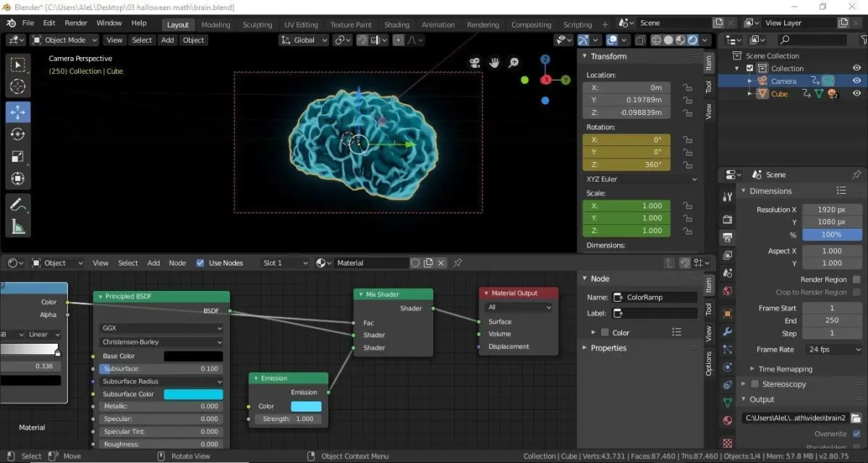
Task: Open the Frame Rate 24 fps dropdown
Action: 832,349
